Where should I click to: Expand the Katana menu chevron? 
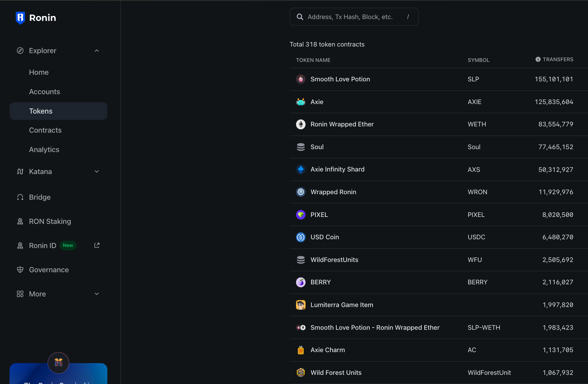[97, 171]
